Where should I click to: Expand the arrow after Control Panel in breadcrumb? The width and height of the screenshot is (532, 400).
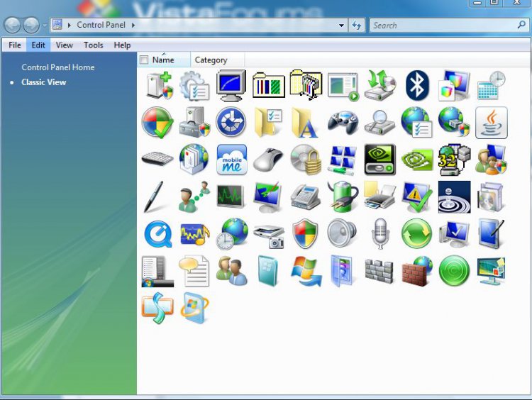133,25
